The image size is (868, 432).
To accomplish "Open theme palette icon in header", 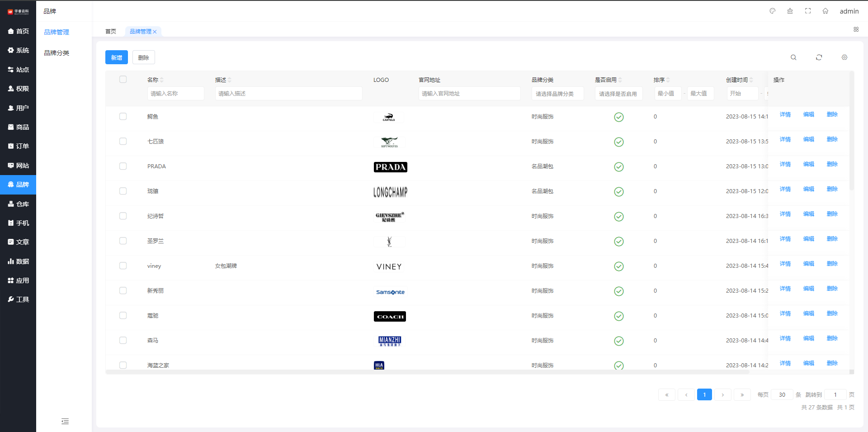I will [773, 11].
